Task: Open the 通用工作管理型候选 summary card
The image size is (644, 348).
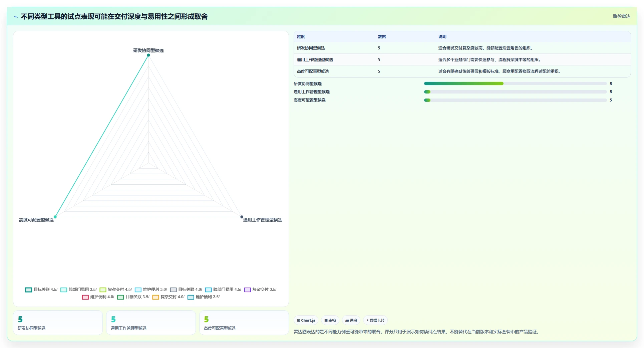Action: pos(151,323)
